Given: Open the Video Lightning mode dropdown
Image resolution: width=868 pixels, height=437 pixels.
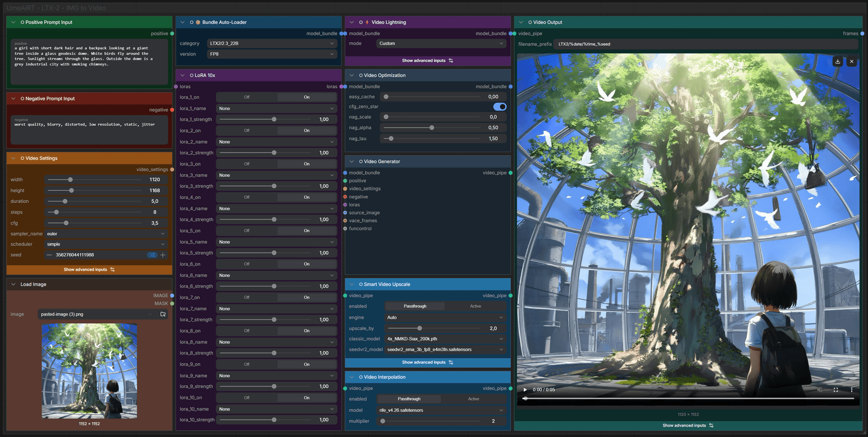Looking at the screenshot, I should [x=441, y=43].
